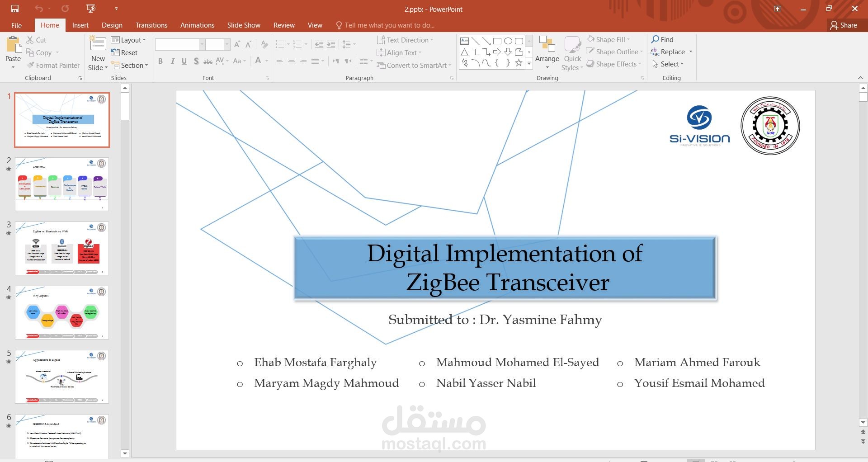Decrease list indent level icon
Screen dimensions: 868x462
pos(319,44)
